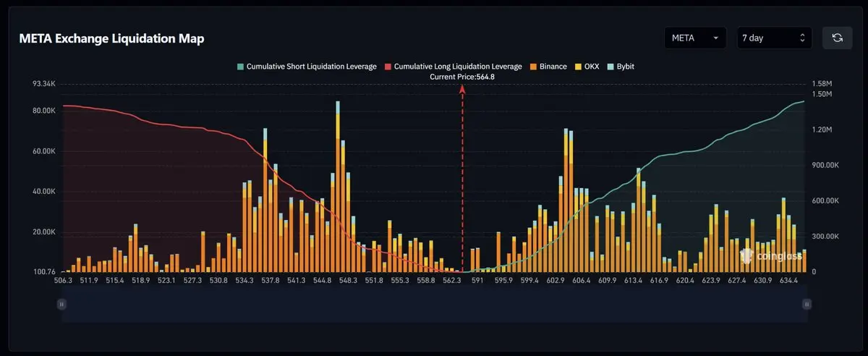
Task: Toggle the Bybit legend series
Action: coord(621,66)
